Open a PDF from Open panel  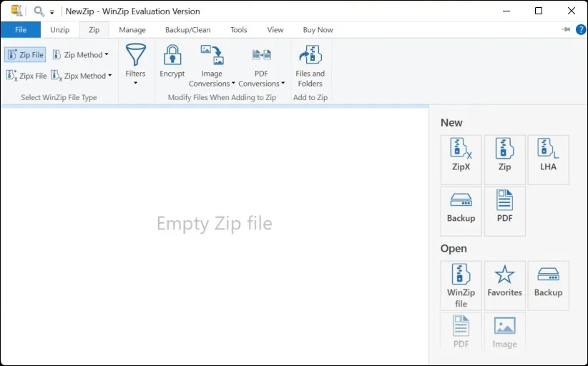pyautogui.click(x=461, y=331)
